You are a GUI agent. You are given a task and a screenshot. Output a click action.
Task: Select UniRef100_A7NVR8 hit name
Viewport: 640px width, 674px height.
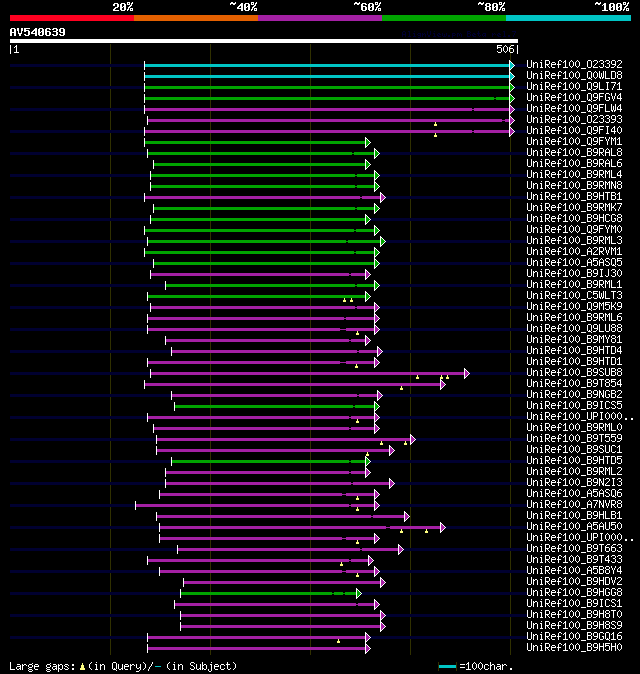[574, 505]
